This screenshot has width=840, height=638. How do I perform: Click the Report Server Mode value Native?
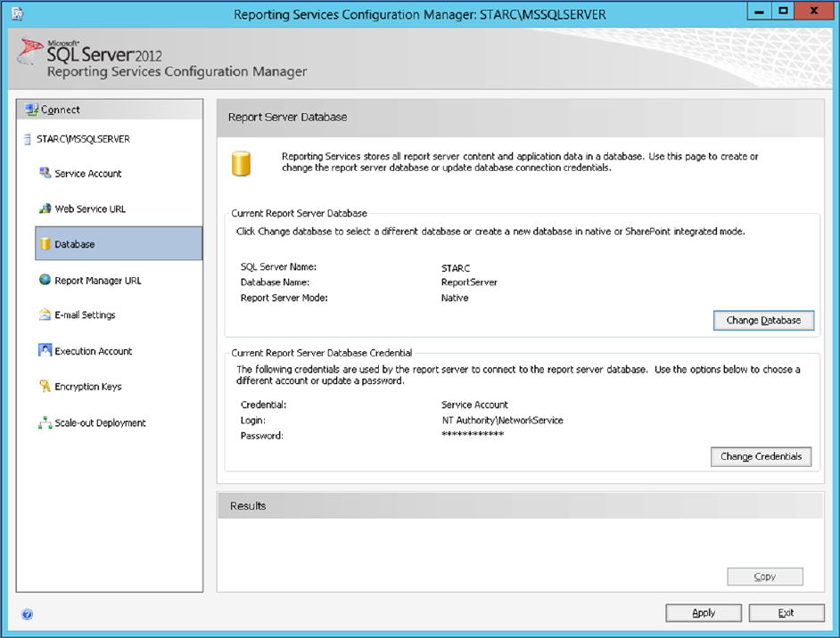click(x=455, y=298)
